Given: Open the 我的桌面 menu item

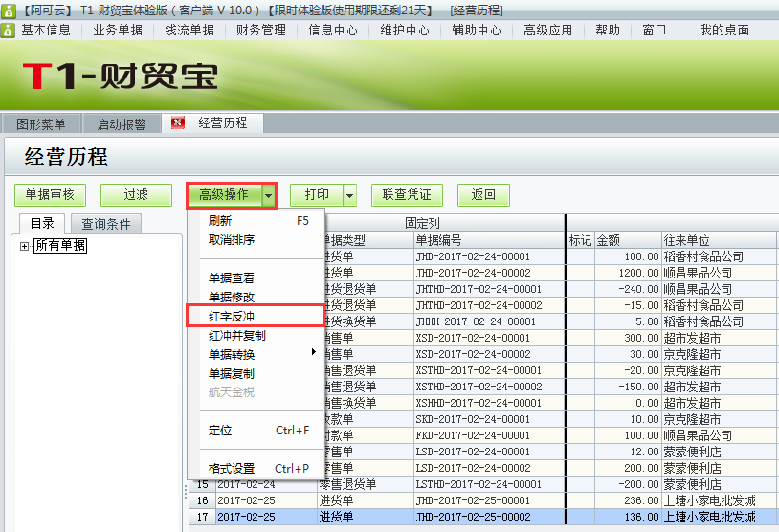Looking at the screenshot, I should (724, 31).
